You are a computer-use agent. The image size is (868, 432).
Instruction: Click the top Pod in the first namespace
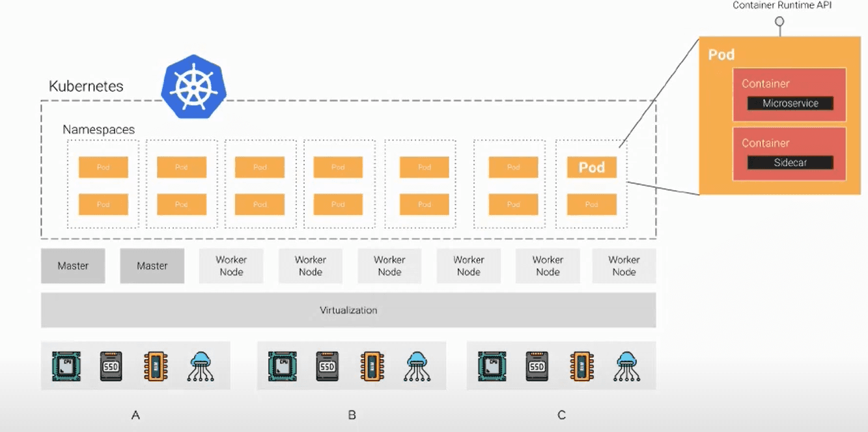point(104,167)
